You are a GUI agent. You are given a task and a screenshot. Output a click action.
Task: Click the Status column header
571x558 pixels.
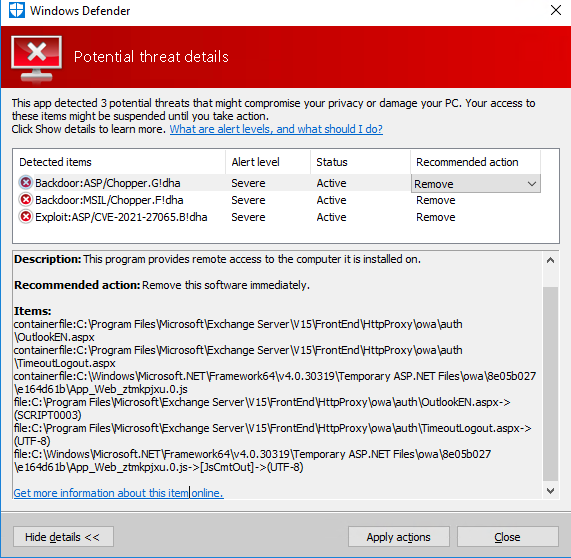pos(361,162)
